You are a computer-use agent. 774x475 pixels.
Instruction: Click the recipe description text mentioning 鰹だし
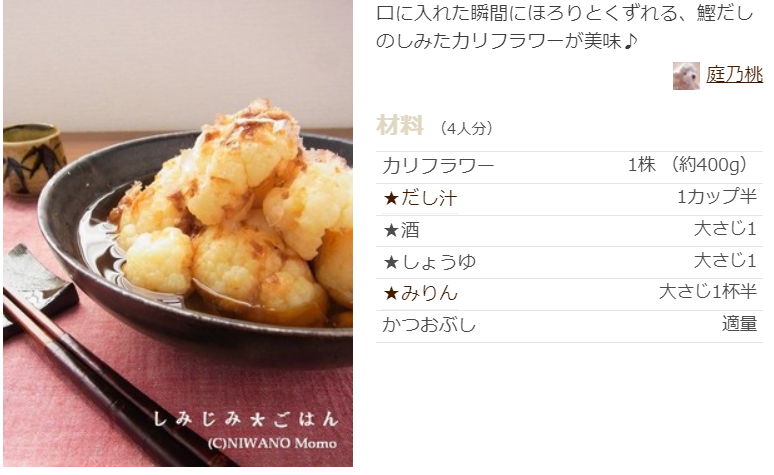pos(565,27)
